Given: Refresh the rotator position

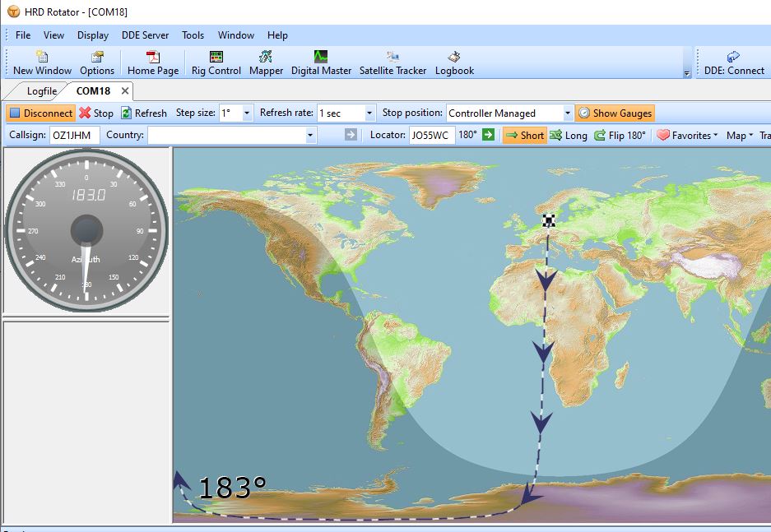Looking at the screenshot, I should [x=144, y=113].
